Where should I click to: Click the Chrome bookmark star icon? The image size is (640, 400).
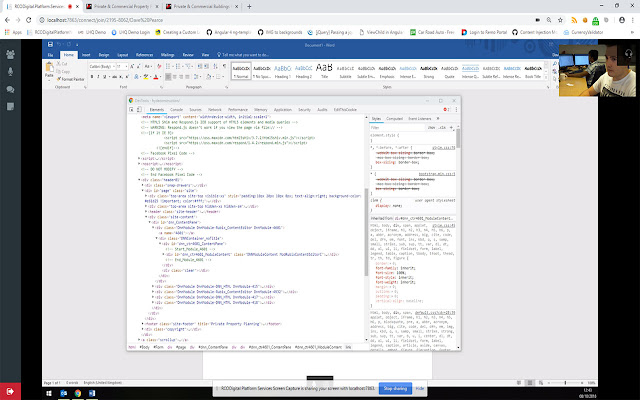(x=560, y=20)
